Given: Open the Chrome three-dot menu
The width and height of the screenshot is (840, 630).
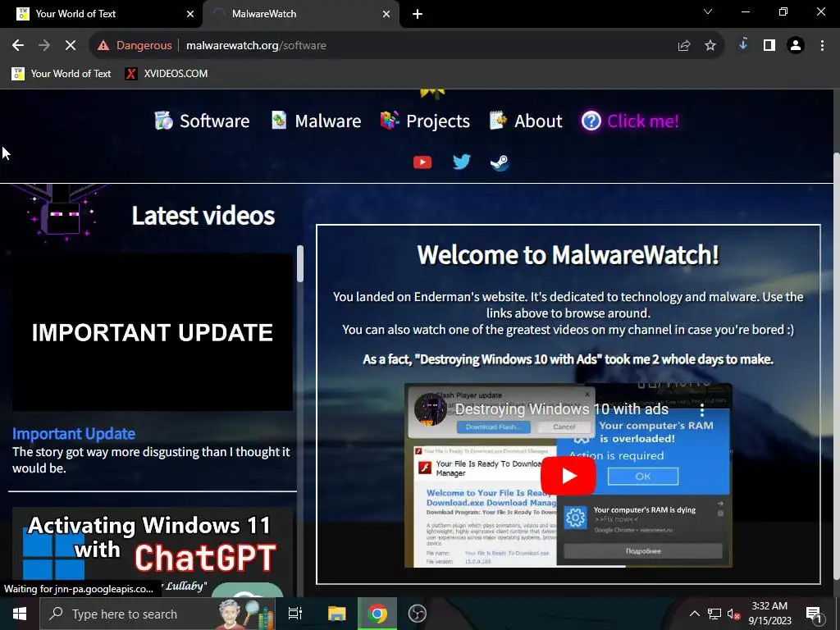Looking at the screenshot, I should point(822,46).
